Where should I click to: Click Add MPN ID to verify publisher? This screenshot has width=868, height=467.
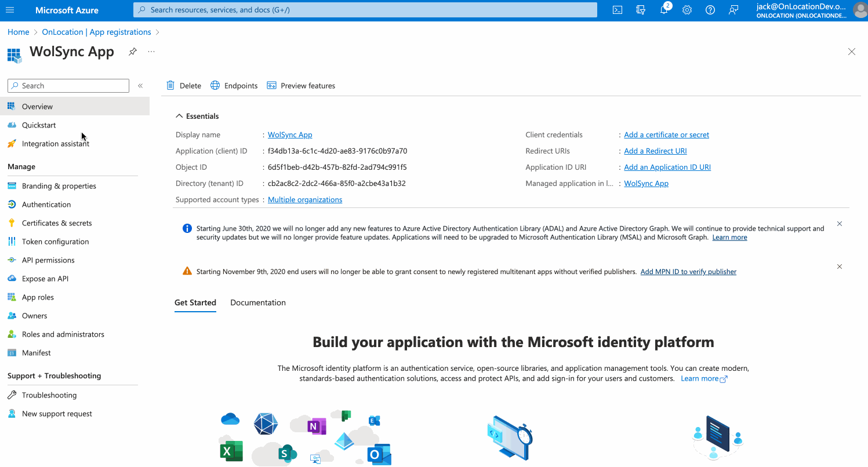click(688, 272)
